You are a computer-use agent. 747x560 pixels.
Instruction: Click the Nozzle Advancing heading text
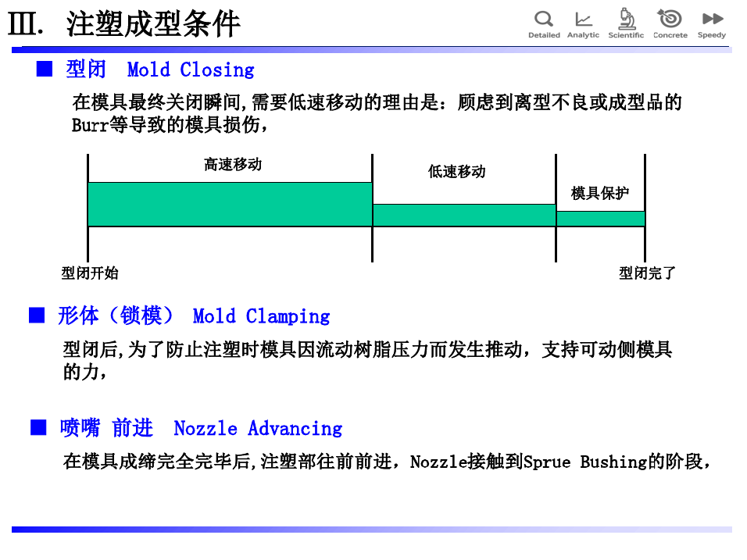(258, 428)
